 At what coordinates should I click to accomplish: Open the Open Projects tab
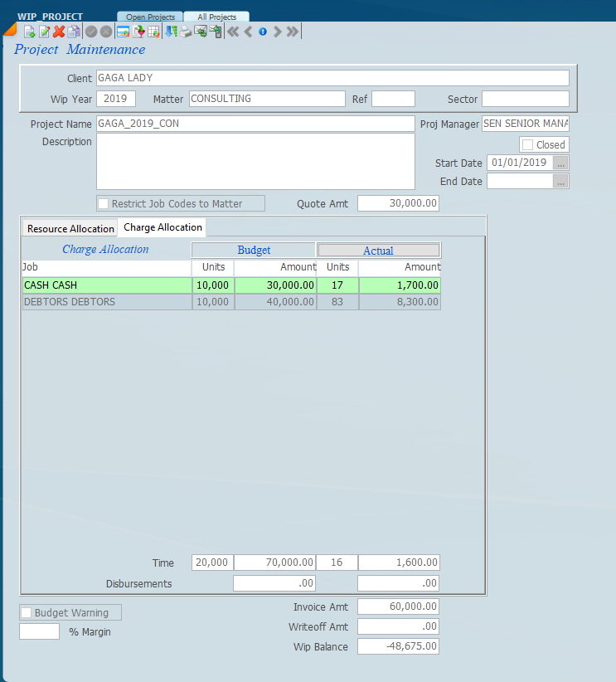tap(150, 17)
